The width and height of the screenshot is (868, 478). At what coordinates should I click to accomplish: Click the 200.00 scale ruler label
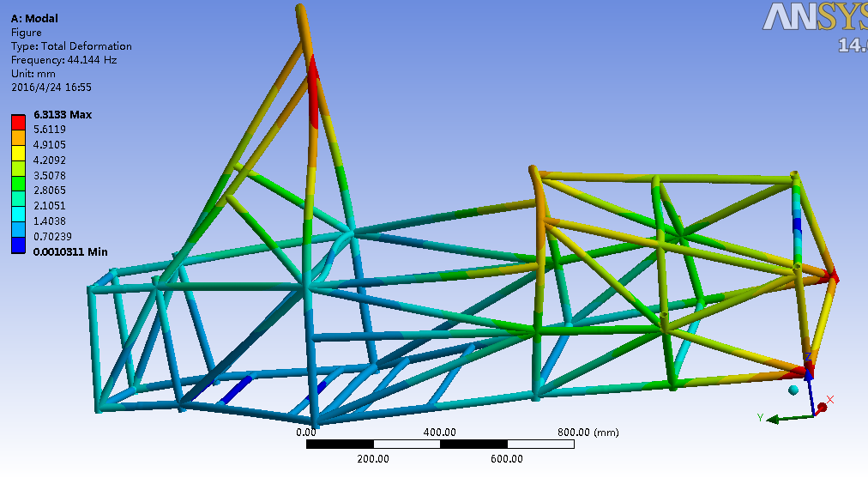pos(373,458)
